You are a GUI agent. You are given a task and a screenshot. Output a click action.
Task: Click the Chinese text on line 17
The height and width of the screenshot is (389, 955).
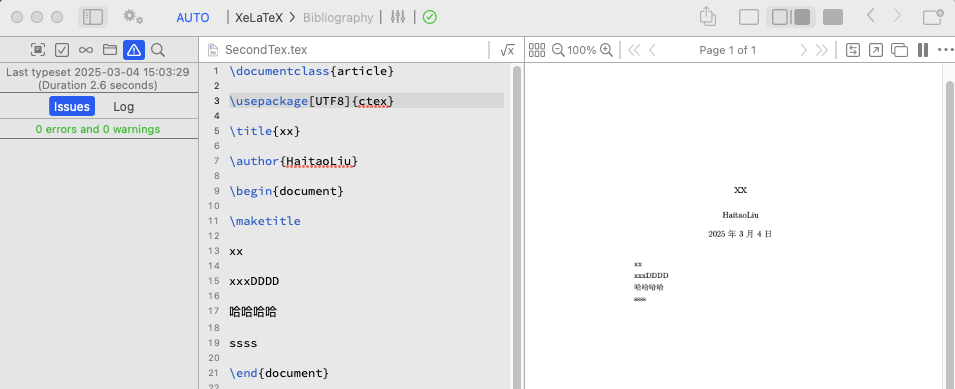click(x=253, y=312)
